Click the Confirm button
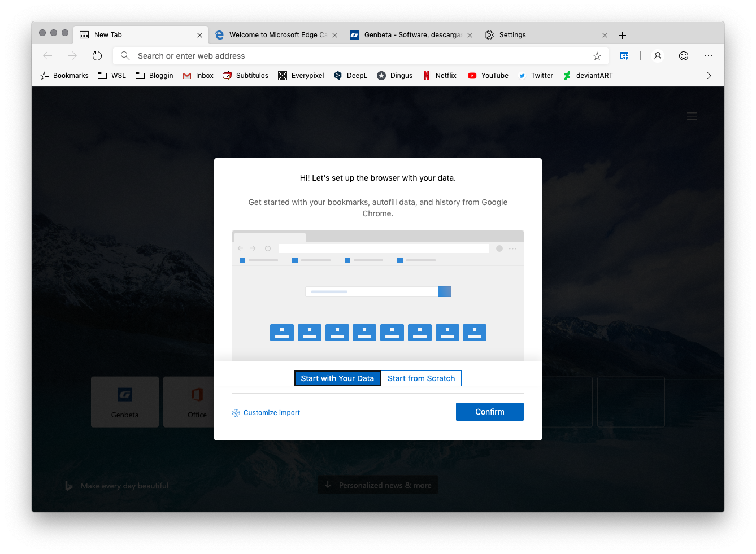Screen dimensions: 756x554 (490, 412)
